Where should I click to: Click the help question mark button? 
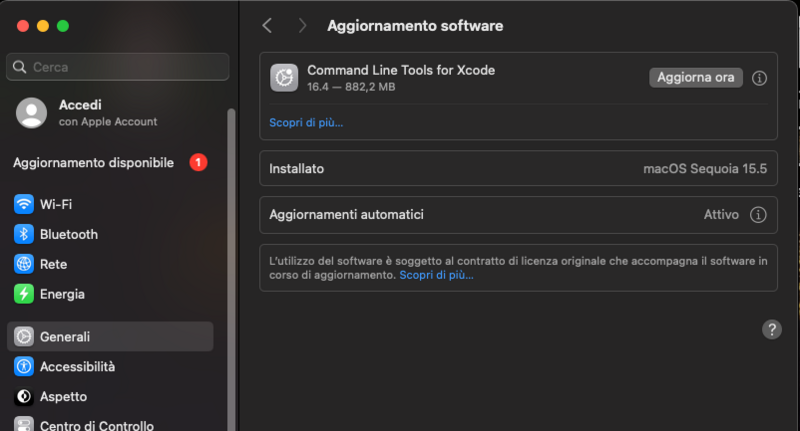click(771, 329)
